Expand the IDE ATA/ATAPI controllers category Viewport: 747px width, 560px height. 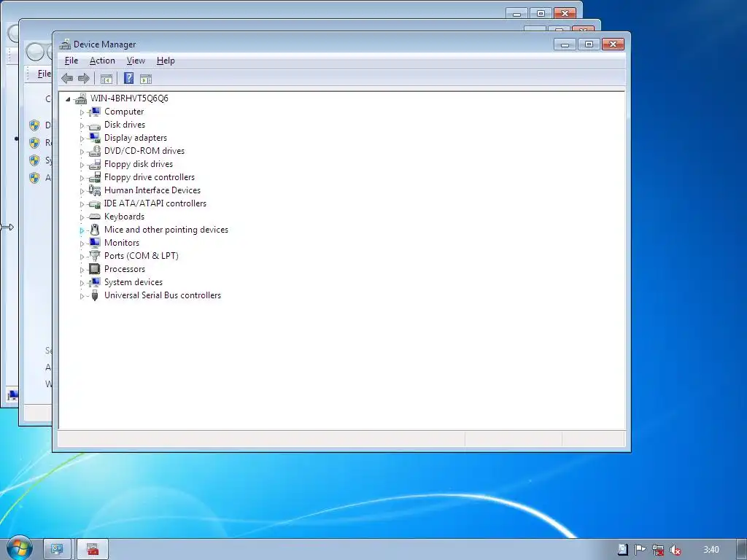pyautogui.click(x=82, y=204)
